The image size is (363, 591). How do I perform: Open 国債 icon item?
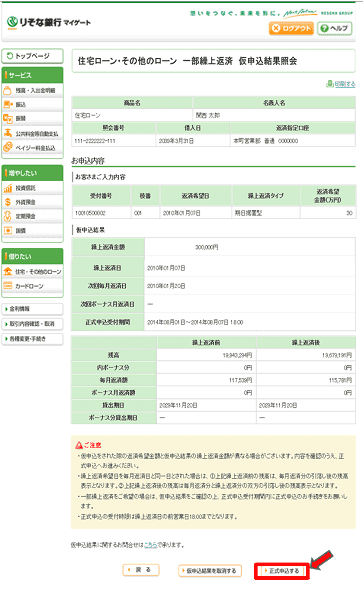32,230
